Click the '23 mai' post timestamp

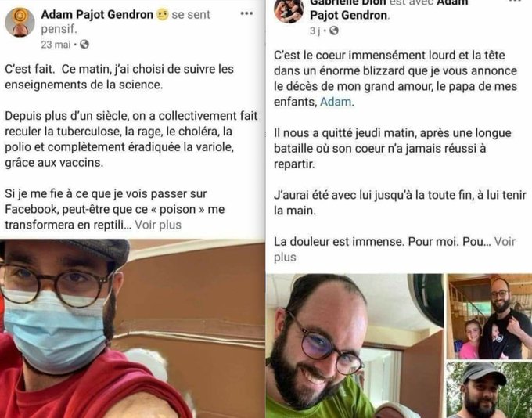[56, 45]
